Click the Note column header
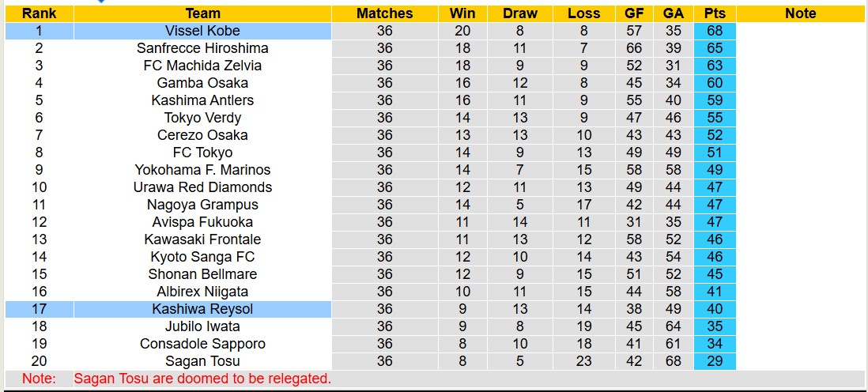The height and width of the screenshot is (392, 868). click(x=800, y=13)
